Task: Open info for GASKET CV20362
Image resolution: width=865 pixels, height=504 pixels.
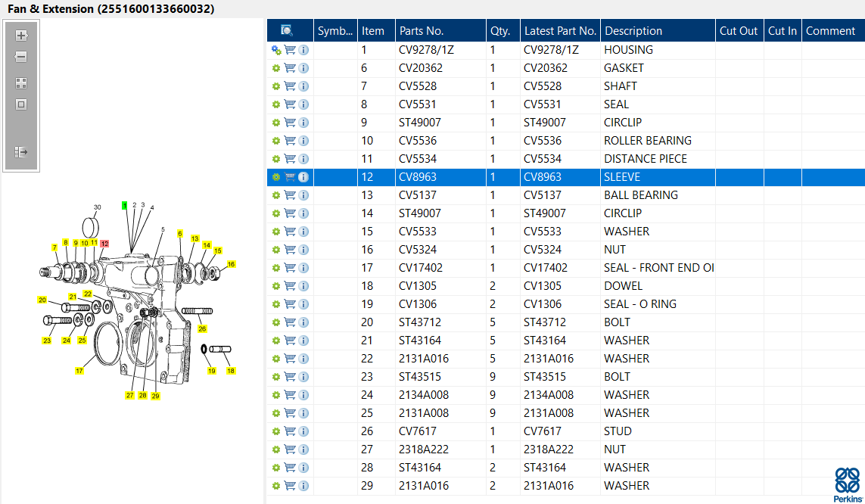Action: (303, 68)
